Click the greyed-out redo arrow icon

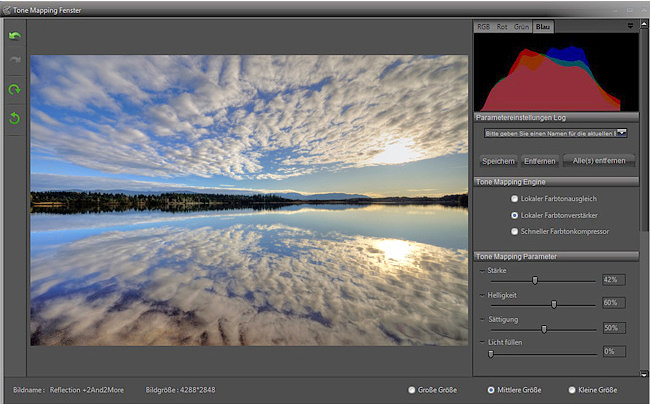[x=14, y=62]
